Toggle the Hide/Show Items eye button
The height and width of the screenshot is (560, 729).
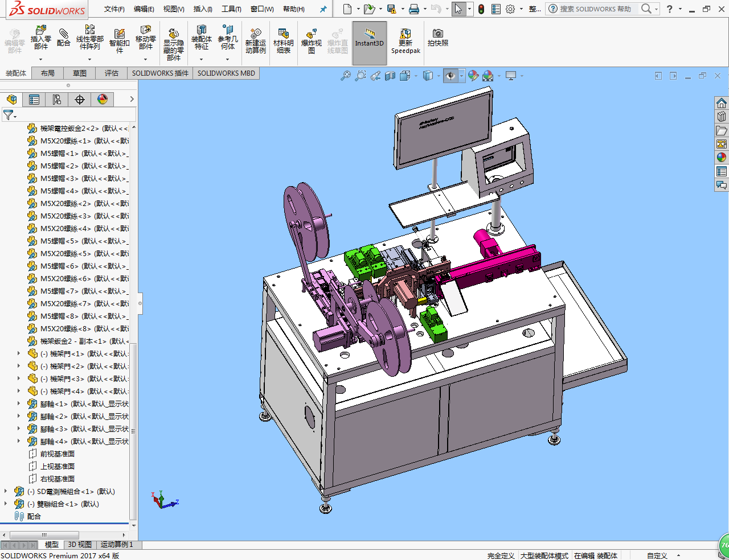[x=450, y=76]
